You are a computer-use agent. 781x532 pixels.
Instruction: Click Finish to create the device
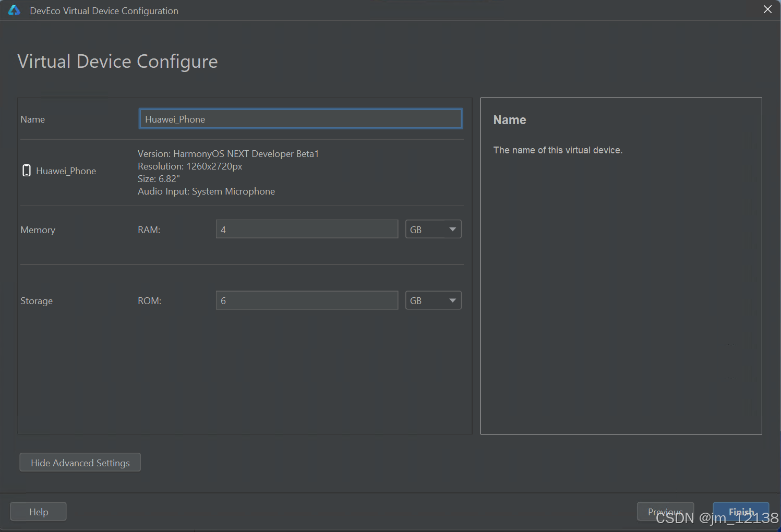pos(741,512)
